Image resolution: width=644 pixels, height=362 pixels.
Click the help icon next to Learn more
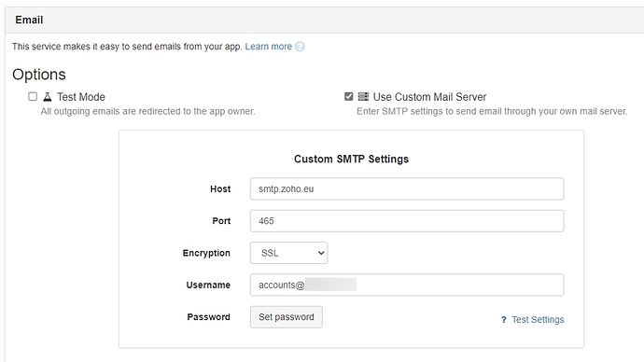point(300,47)
